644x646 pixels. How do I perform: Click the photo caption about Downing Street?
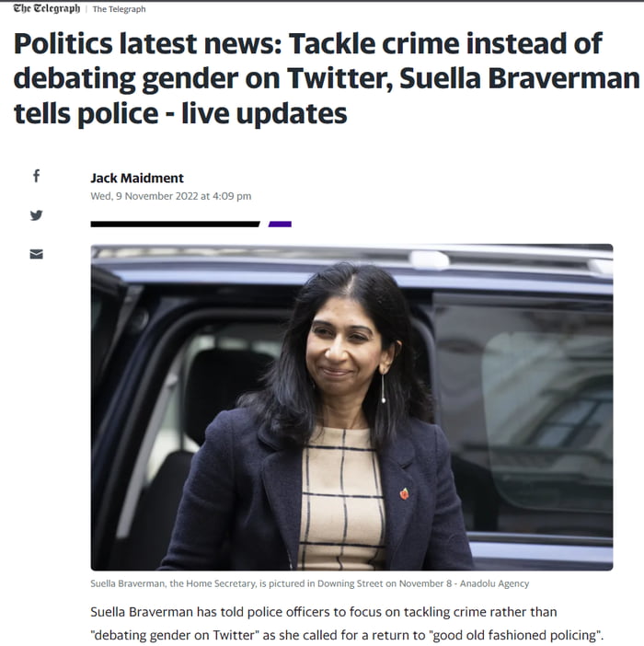coord(310,583)
